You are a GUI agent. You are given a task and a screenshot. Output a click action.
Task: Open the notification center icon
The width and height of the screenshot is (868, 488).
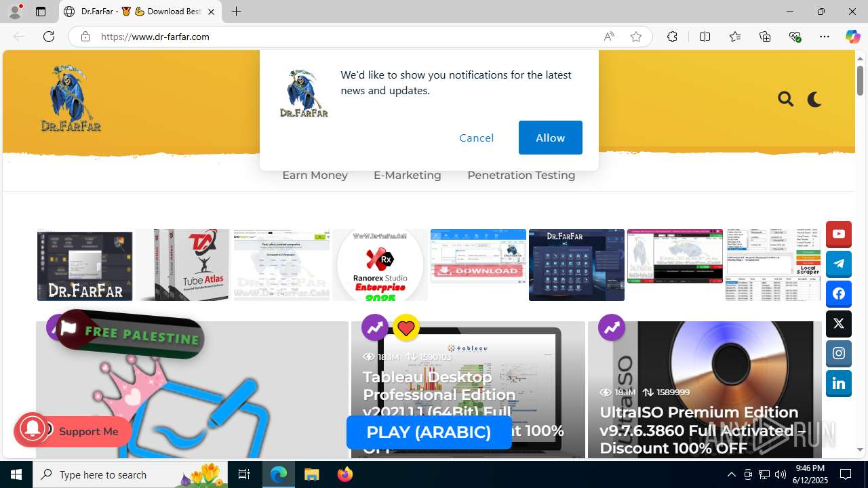click(x=846, y=474)
